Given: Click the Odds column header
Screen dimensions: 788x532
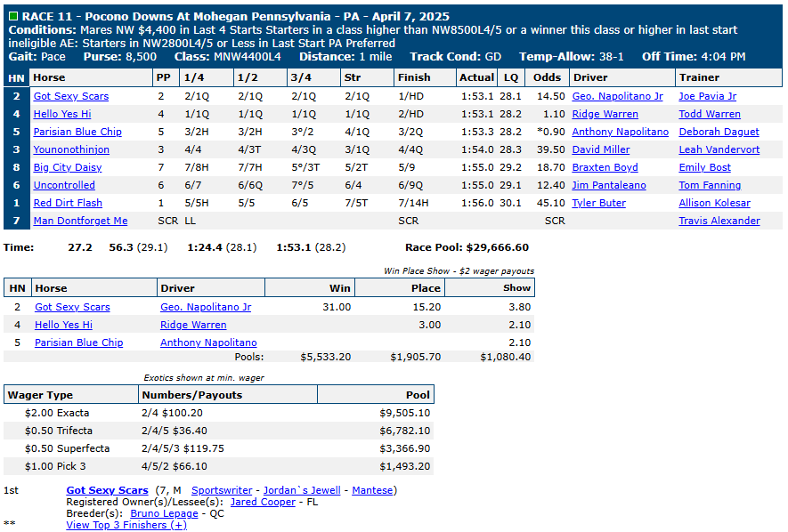Looking at the screenshot, I should click(547, 77).
